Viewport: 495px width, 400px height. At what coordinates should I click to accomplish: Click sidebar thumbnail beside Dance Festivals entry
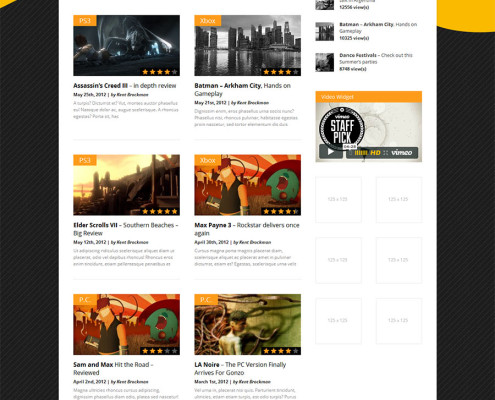pyautogui.click(x=325, y=62)
